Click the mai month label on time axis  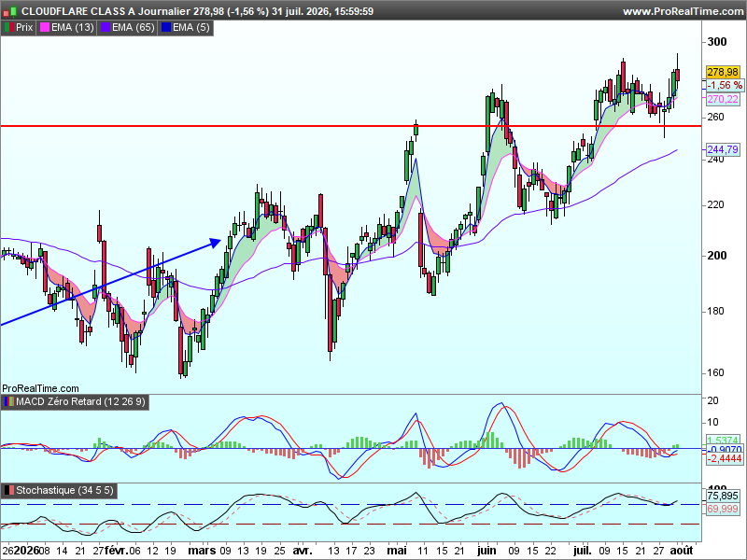[396, 551]
